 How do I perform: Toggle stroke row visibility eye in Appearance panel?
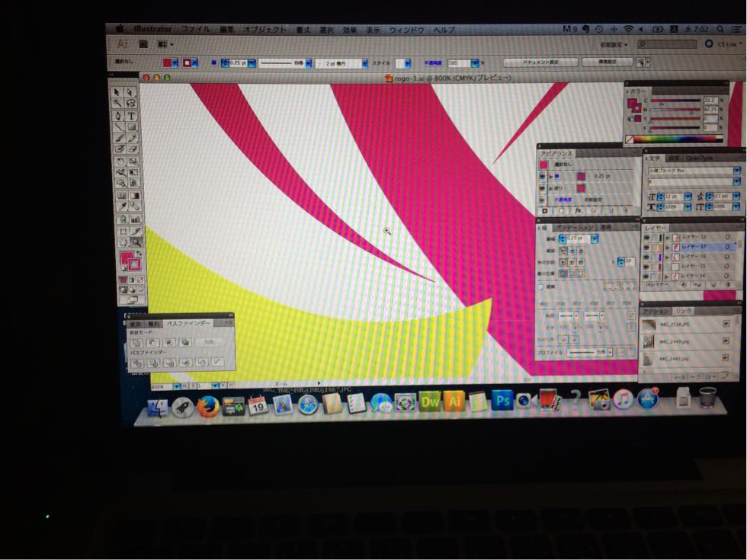(x=543, y=176)
